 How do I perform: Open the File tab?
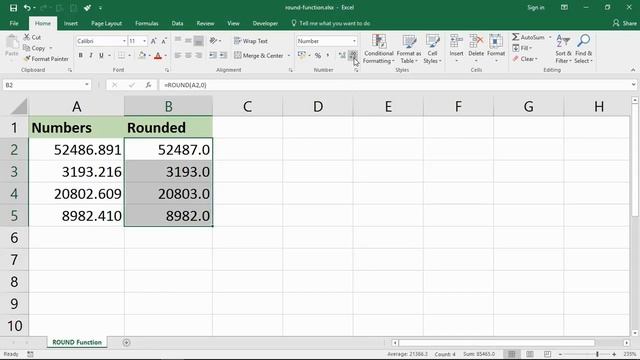(x=14, y=23)
